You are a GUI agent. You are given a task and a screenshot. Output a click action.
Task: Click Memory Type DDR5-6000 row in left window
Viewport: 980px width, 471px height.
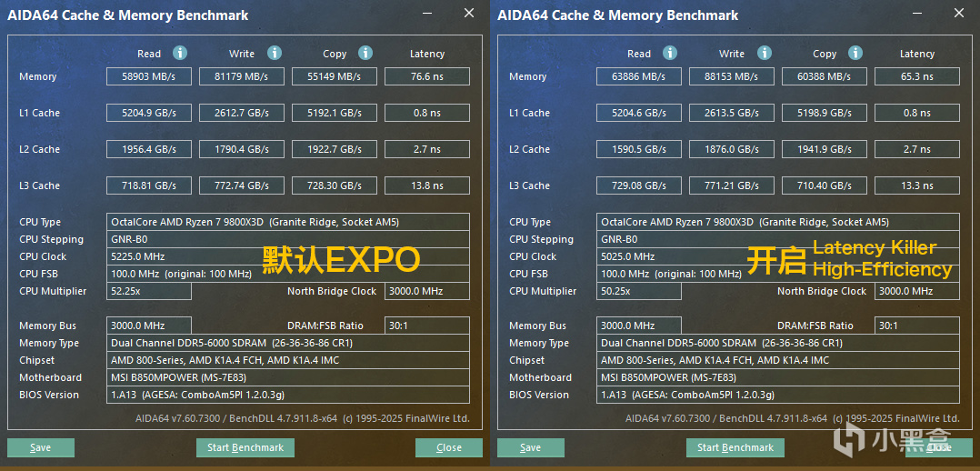coord(288,343)
